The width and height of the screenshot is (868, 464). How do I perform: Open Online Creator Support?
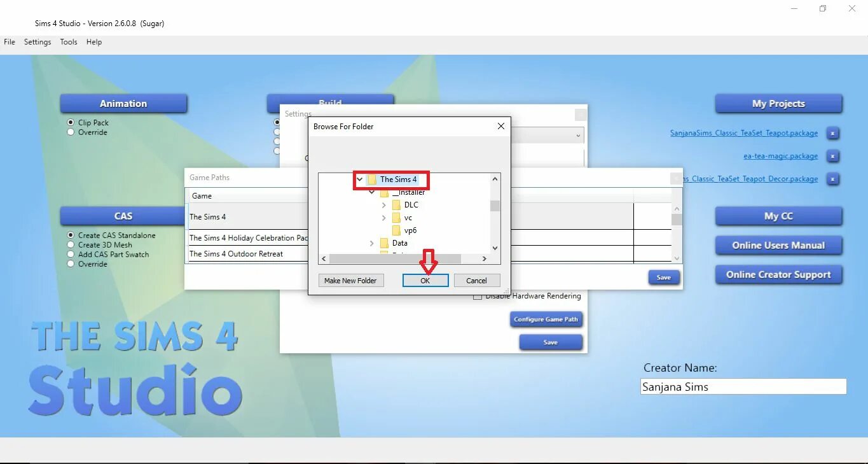click(x=778, y=275)
